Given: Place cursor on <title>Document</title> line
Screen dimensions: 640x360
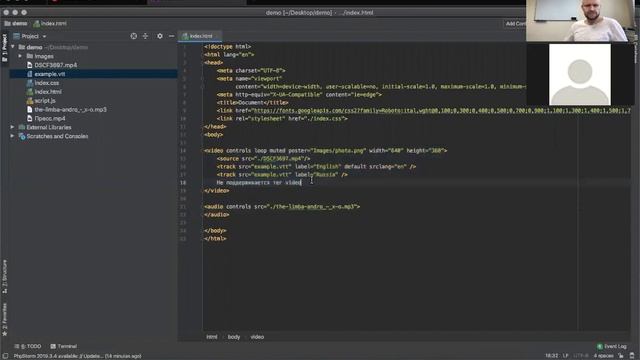Looking at the screenshot, I should (253, 102).
